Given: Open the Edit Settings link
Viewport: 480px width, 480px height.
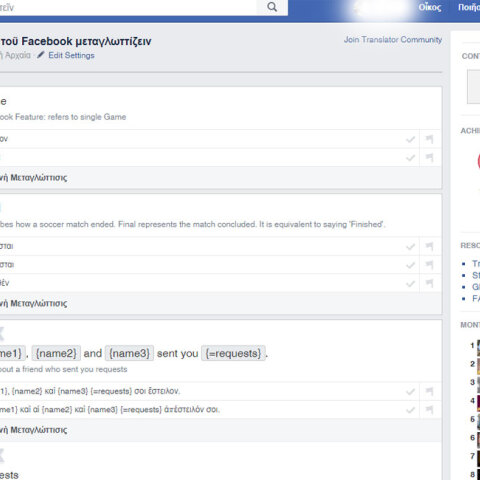Looking at the screenshot, I should click(71, 55).
